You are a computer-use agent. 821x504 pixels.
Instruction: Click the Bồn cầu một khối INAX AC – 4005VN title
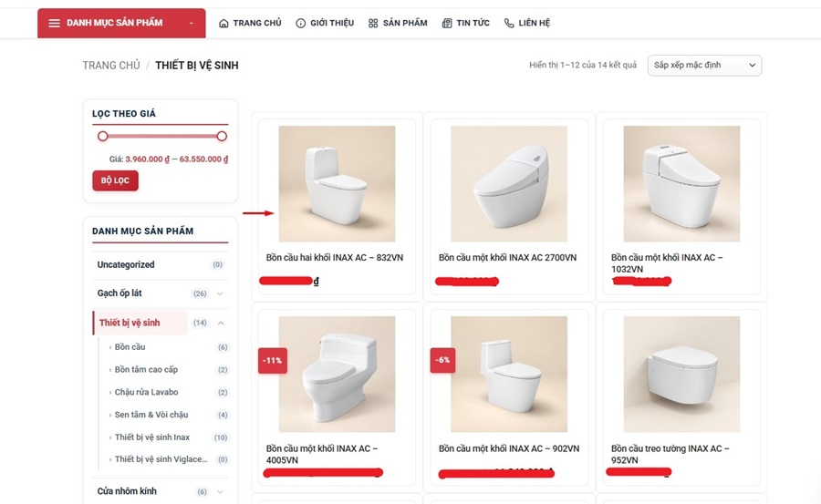click(x=321, y=454)
